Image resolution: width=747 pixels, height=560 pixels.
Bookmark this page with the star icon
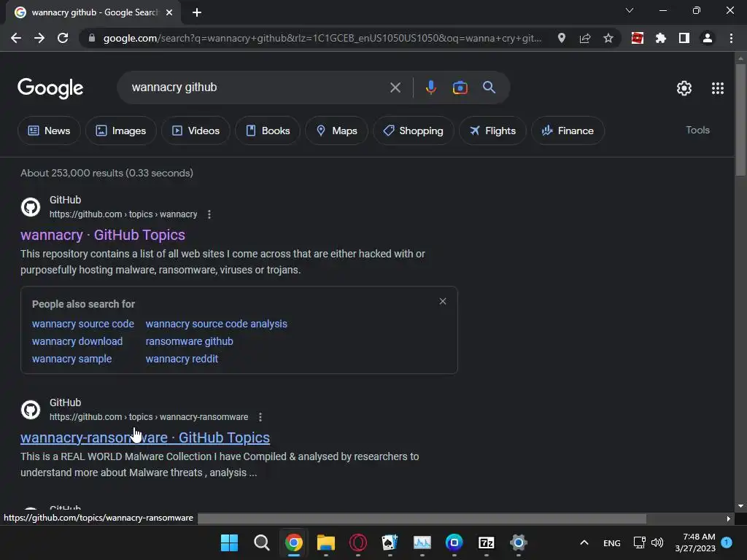(608, 38)
